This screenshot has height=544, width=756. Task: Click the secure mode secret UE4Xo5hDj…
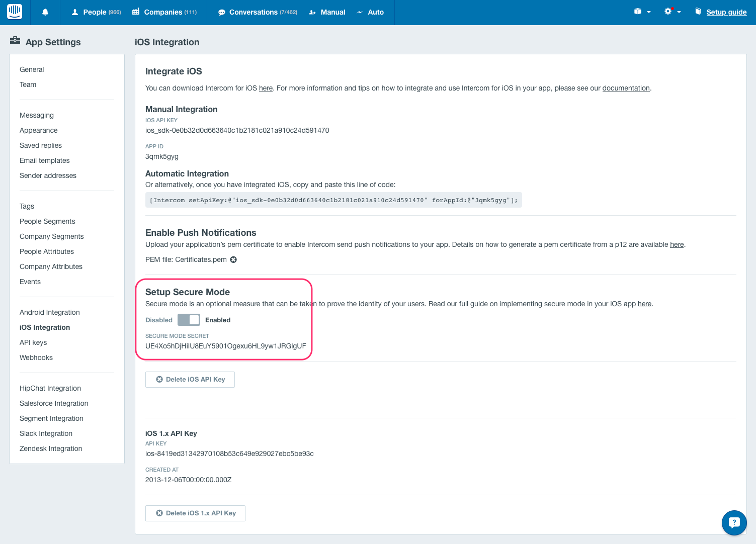(x=225, y=346)
